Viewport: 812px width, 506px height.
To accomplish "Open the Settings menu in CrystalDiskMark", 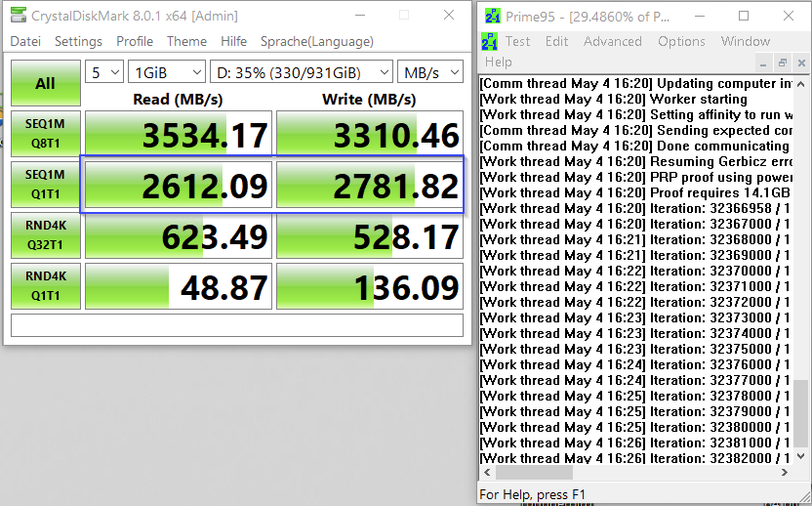I will 78,41.
